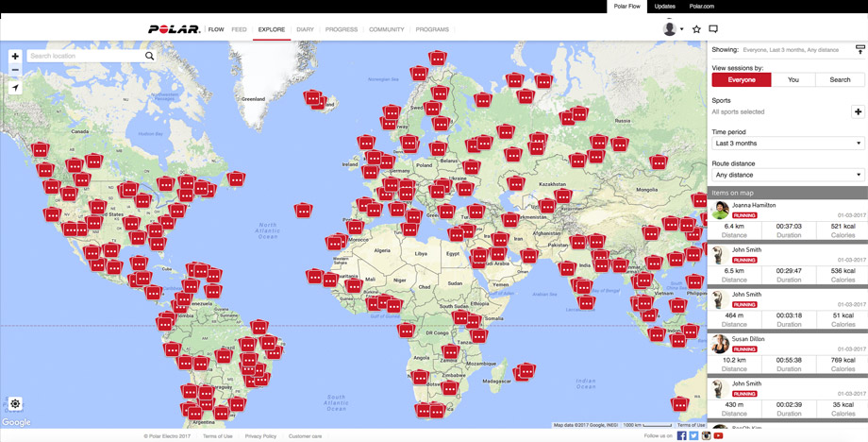
Task: Open the Privacy Policy link
Action: 260,436
